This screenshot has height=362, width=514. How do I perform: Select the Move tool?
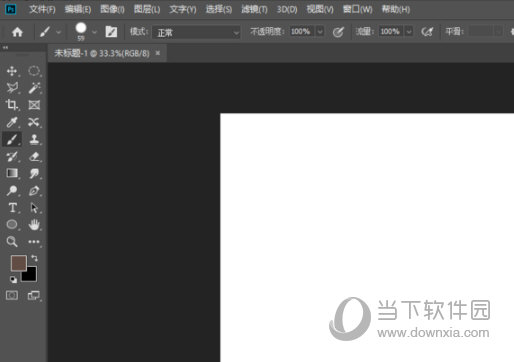(x=12, y=71)
